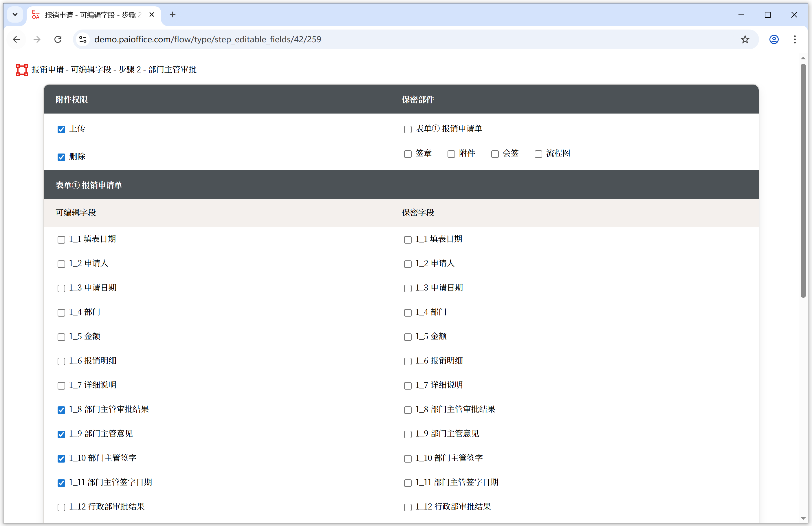Open the site information icon
The width and height of the screenshot is (812, 526).
pos(83,39)
